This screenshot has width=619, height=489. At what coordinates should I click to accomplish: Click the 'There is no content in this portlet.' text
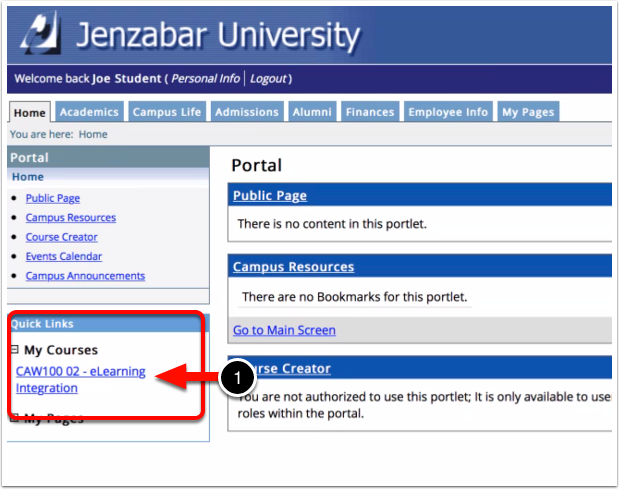332,224
